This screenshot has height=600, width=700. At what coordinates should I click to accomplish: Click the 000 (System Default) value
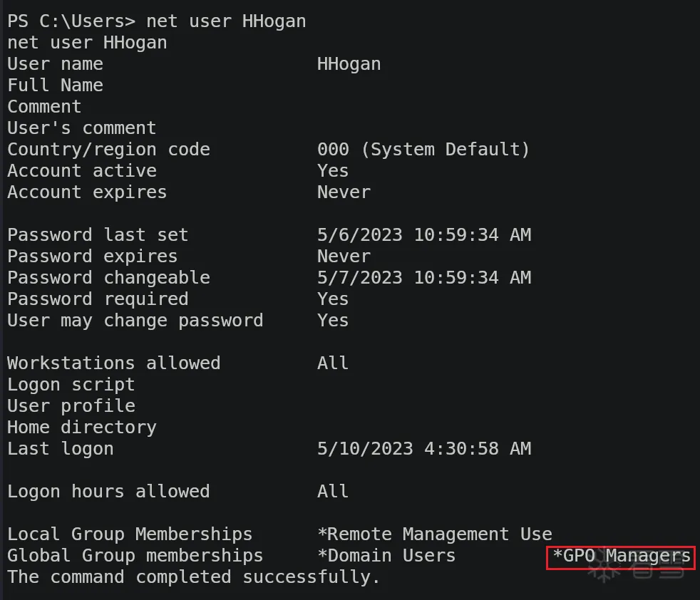[423, 150]
